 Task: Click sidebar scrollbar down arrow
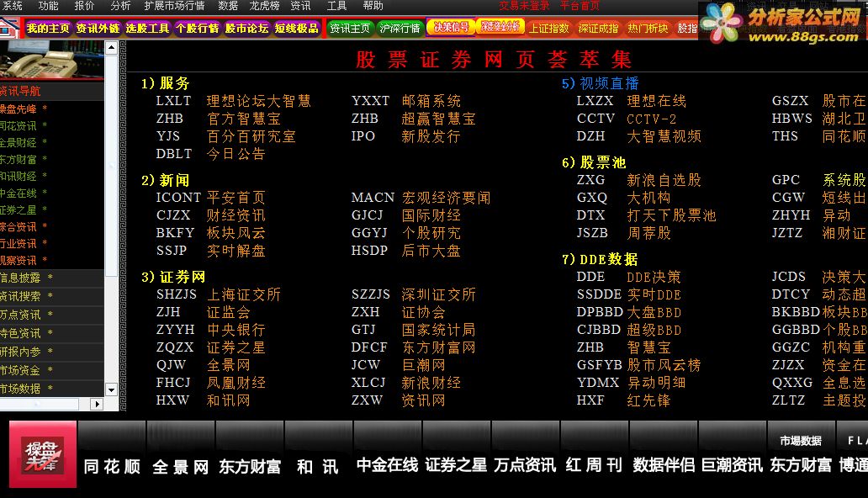pos(111,390)
